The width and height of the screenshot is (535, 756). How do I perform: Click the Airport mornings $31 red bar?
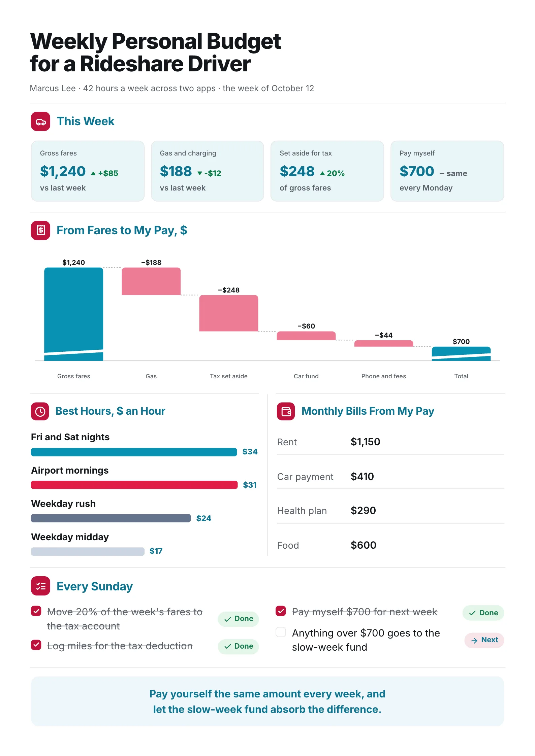[134, 485]
